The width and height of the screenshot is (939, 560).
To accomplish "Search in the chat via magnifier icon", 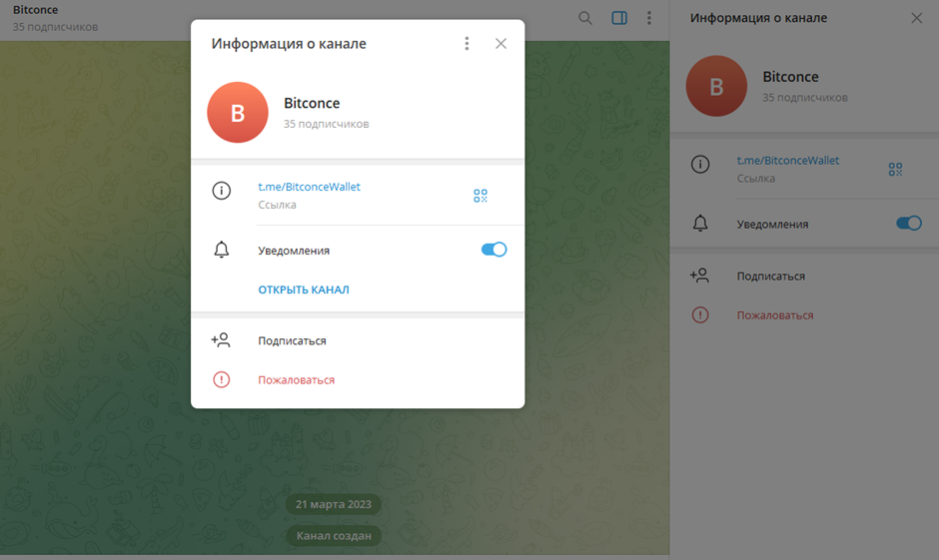I will (x=585, y=18).
